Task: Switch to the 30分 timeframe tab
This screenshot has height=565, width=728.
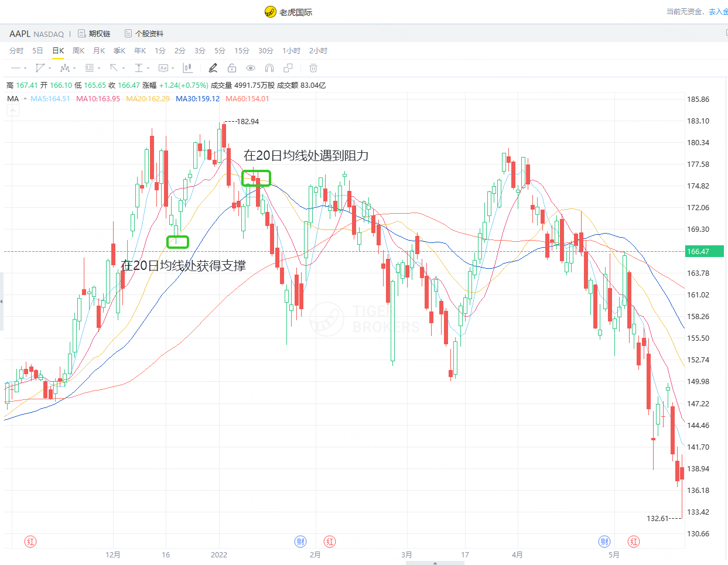Action: (265, 51)
